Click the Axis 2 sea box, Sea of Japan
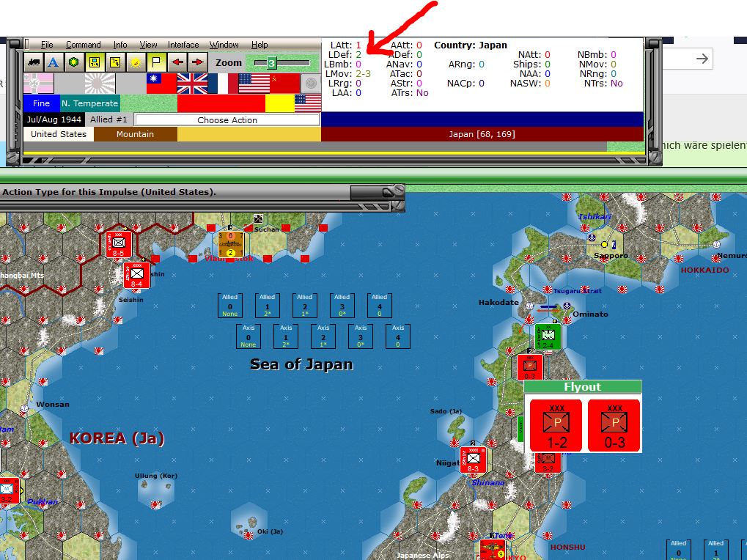Screen dimensions: 747x560 click(323, 336)
